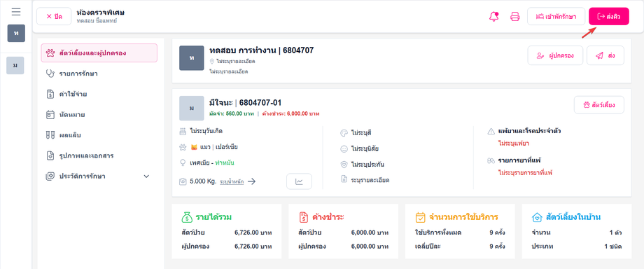Select the gray ท avatar in sidebar
This screenshot has width=644, height=269.
tap(16, 34)
